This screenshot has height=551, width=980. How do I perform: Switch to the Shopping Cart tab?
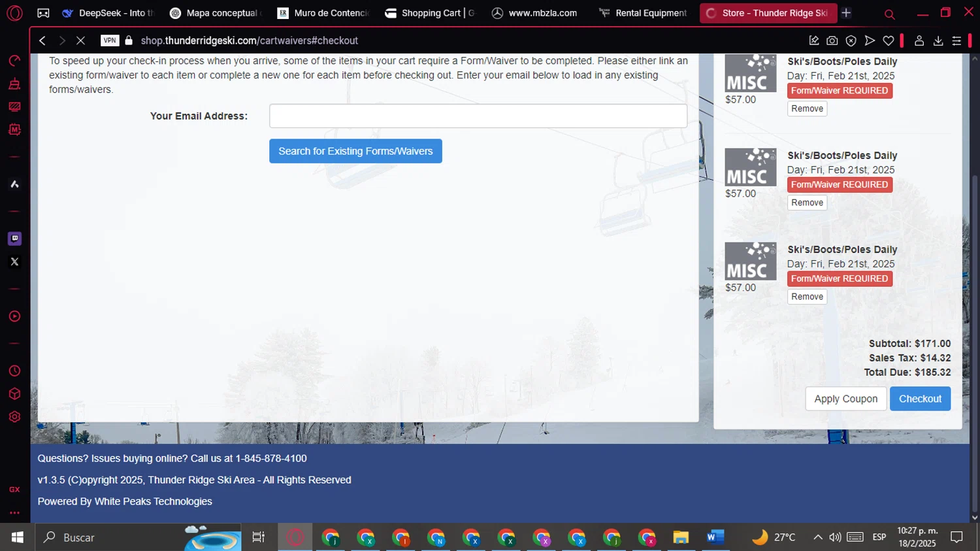pyautogui.click(x=431, y=13)
